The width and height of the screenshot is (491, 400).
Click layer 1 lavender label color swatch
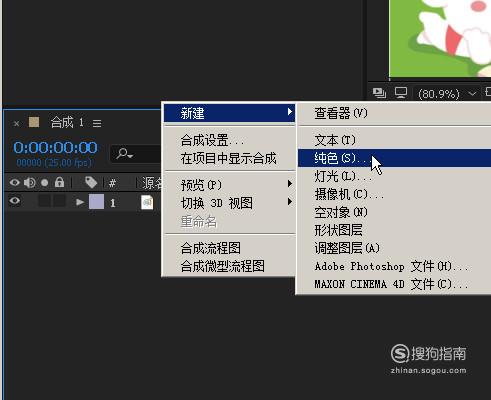pos(96,202)
